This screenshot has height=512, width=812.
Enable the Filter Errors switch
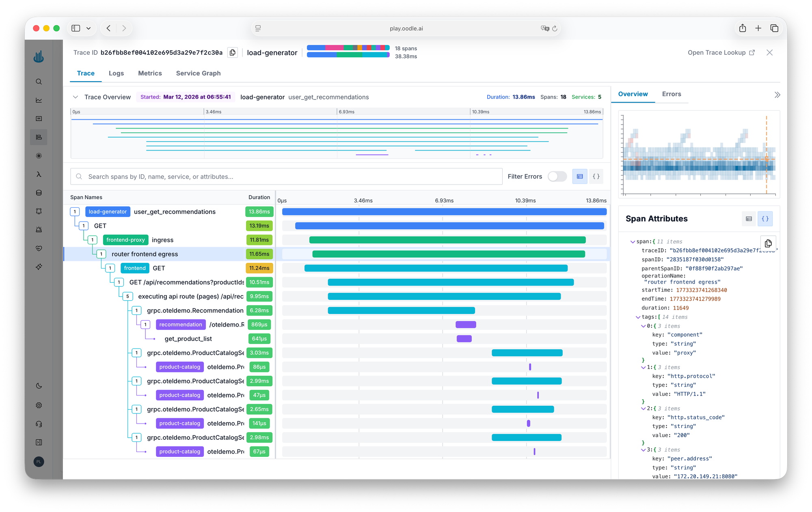click(x=557, y=176)
